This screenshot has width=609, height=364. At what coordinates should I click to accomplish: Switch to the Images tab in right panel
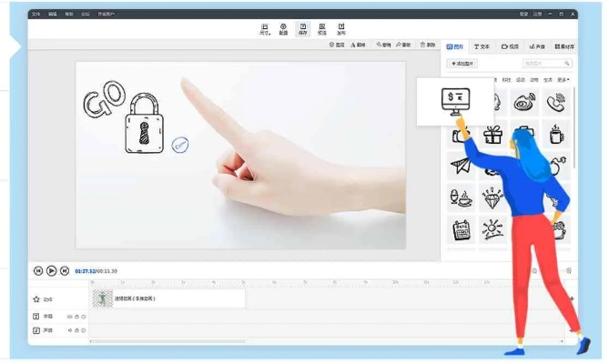(455, 46)
